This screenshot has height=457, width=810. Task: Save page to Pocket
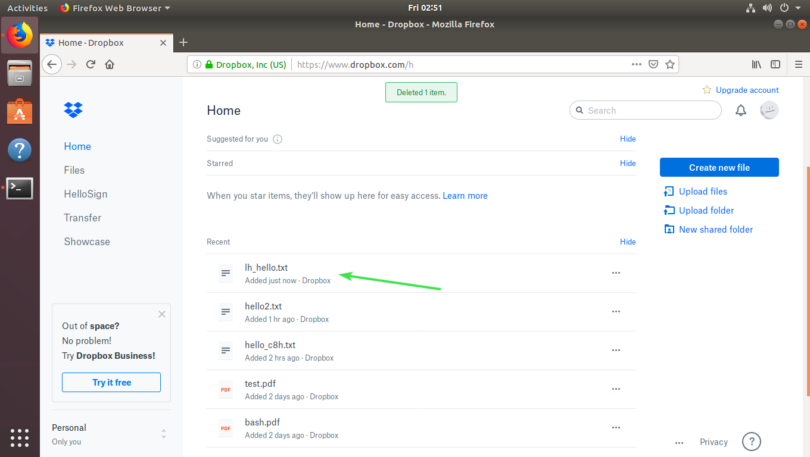tap(653, 65)
